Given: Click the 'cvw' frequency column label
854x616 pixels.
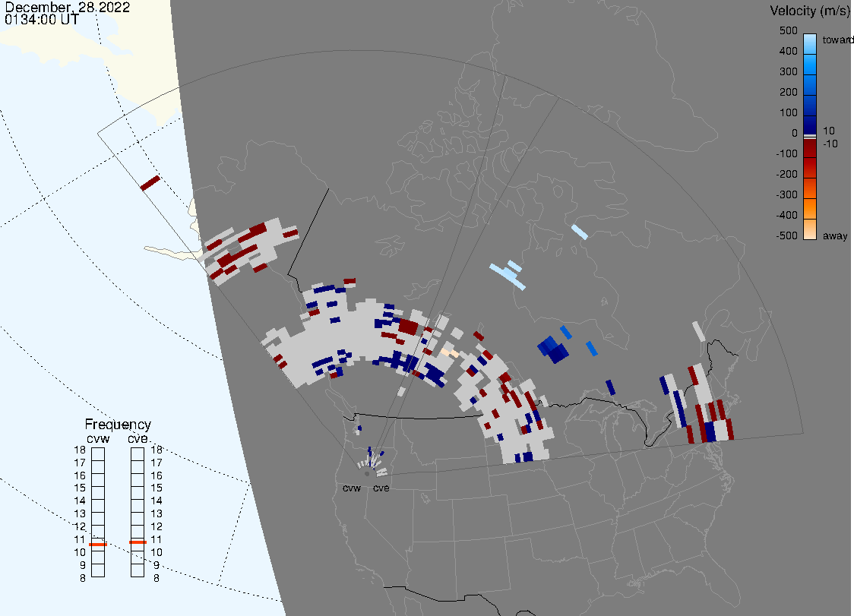Looking at the screenshot, I should pos(98,439).
